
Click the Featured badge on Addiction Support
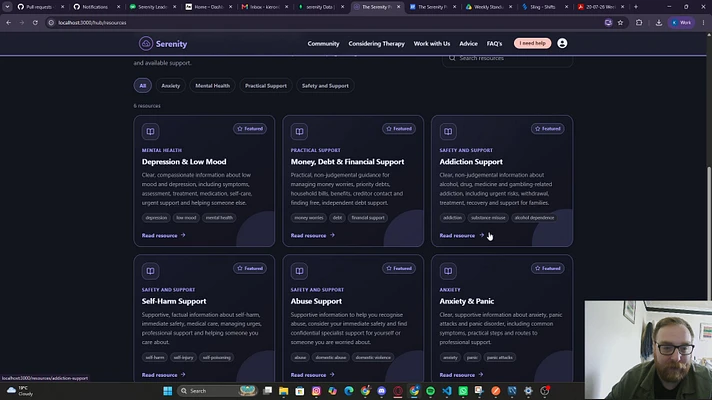(x=548, y=129)
